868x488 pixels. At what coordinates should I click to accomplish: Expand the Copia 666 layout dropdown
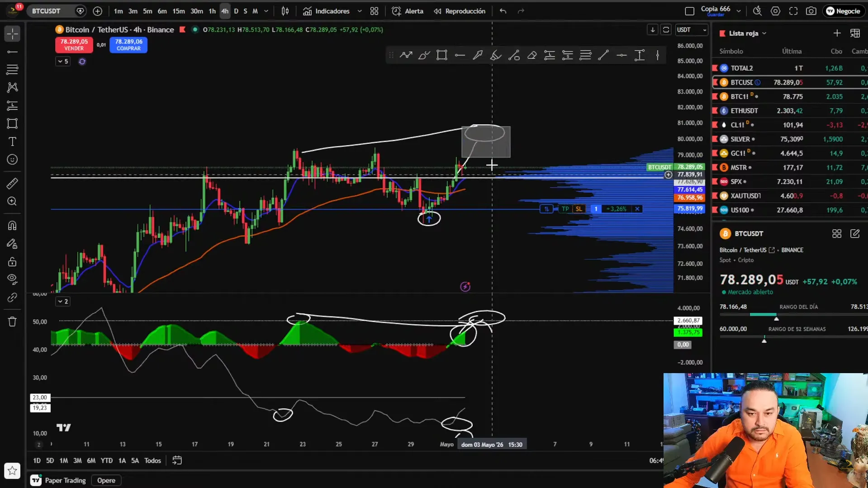tap(739, 11)
